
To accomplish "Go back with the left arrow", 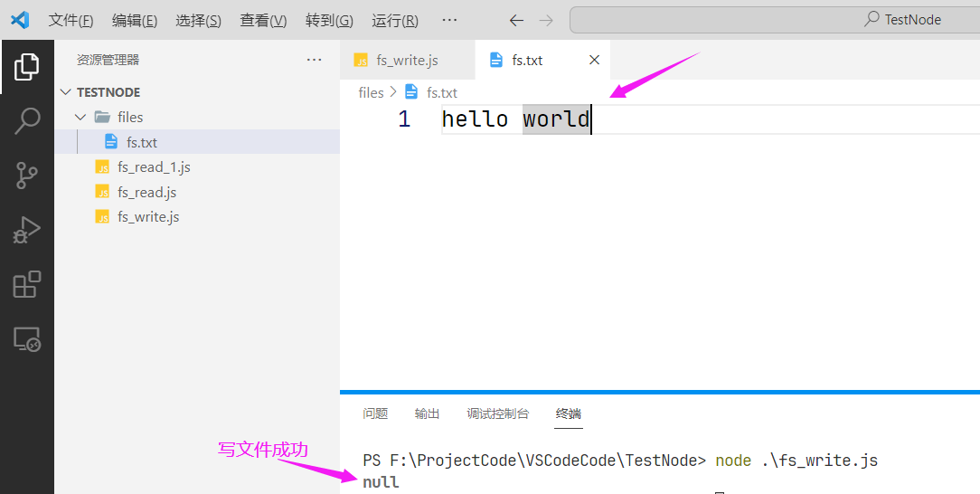I will coord(516,21).
